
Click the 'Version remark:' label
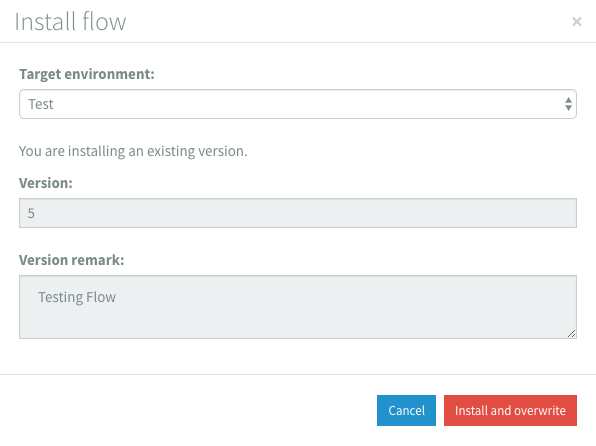coord(72,260)
